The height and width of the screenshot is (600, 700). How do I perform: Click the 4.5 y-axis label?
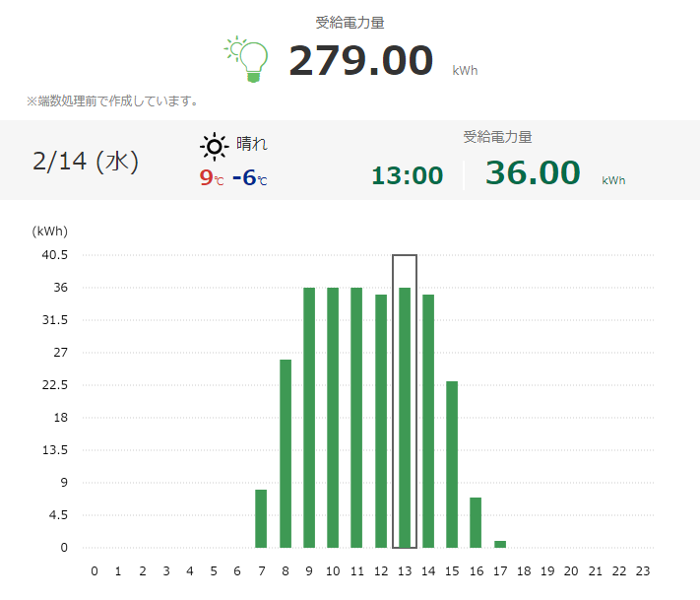click(58, 515)
